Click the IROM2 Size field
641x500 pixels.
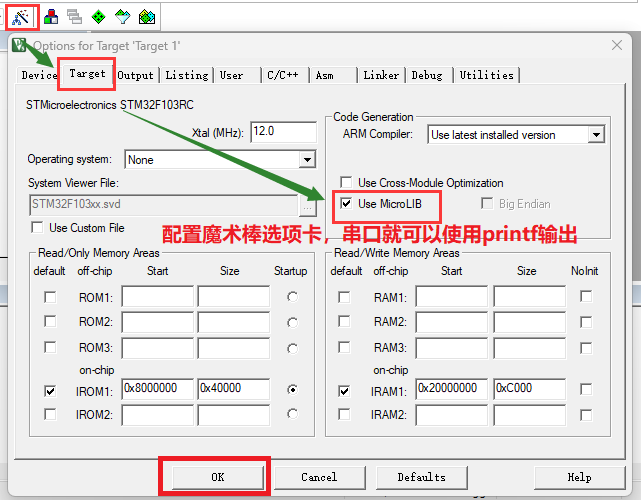click(234, 415)
